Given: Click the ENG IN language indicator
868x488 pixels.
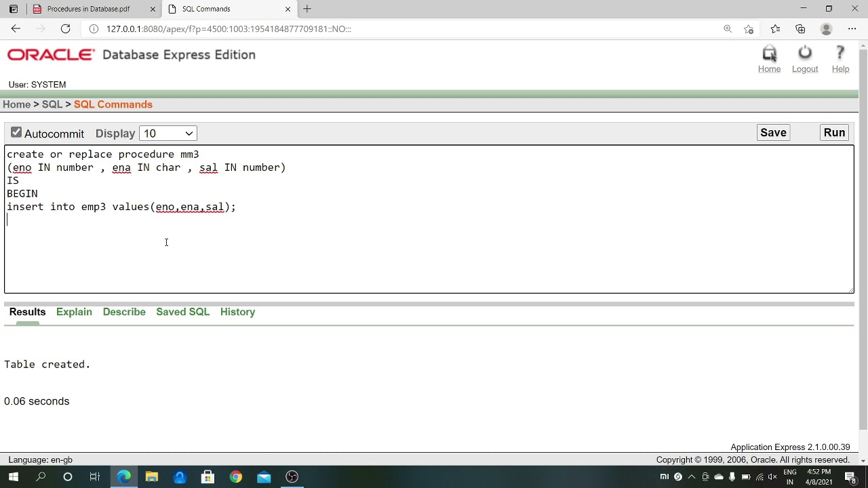Looking at the screenshot, I should (790, 477).
